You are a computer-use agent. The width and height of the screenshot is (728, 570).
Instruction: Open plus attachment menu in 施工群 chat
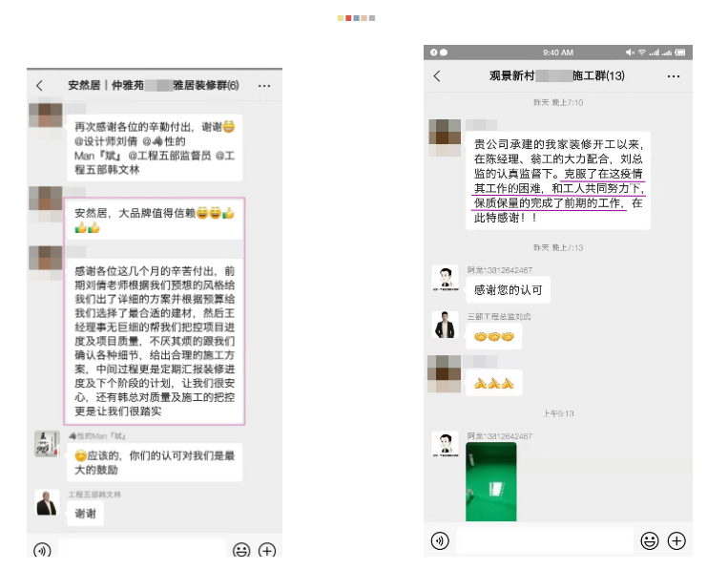click(676, 540)
